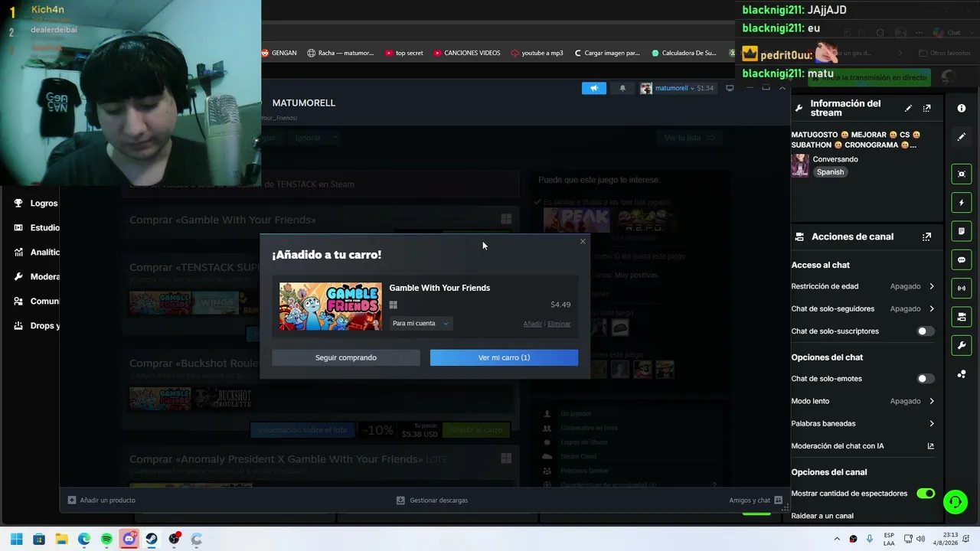
Task: Open 'Racha — matumor...' bookmark
Action: (x=341, y=53)
